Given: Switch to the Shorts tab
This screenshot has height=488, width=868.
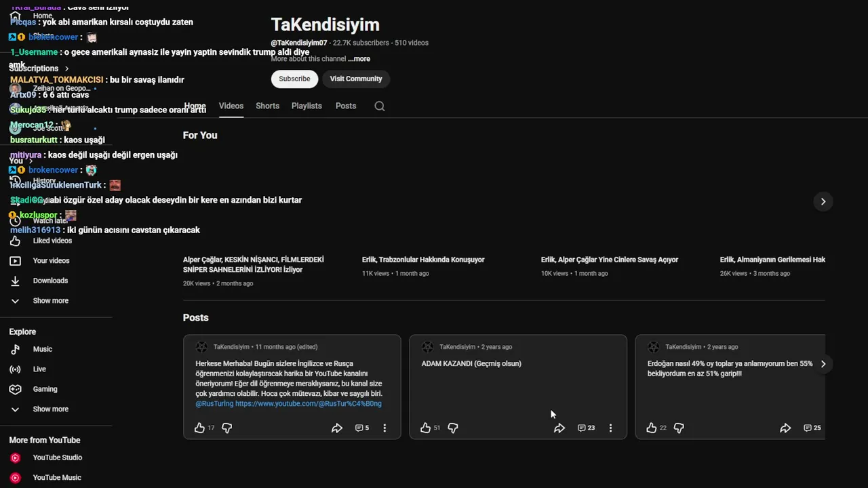Looking at the screenshot, I should pyautogui.click(x=267, y=106).
